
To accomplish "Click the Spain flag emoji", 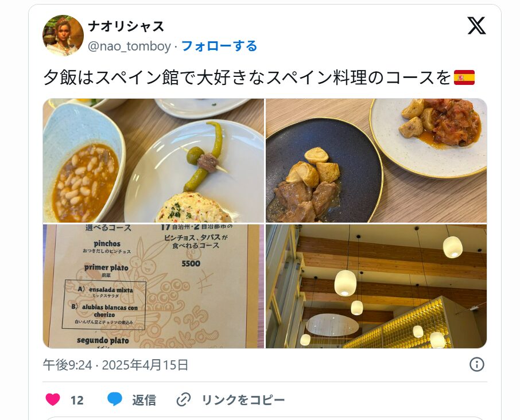I will tap(464, 77).
